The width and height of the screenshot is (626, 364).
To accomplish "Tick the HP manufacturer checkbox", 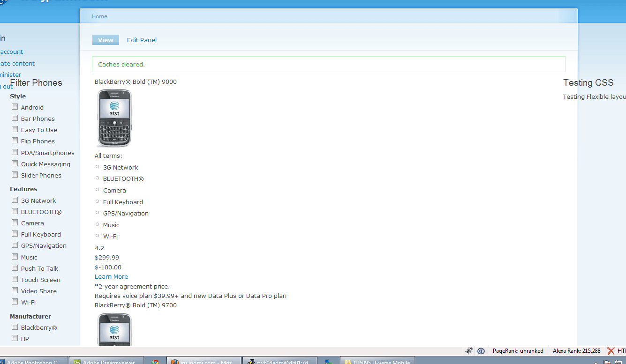I will (15, 338).
